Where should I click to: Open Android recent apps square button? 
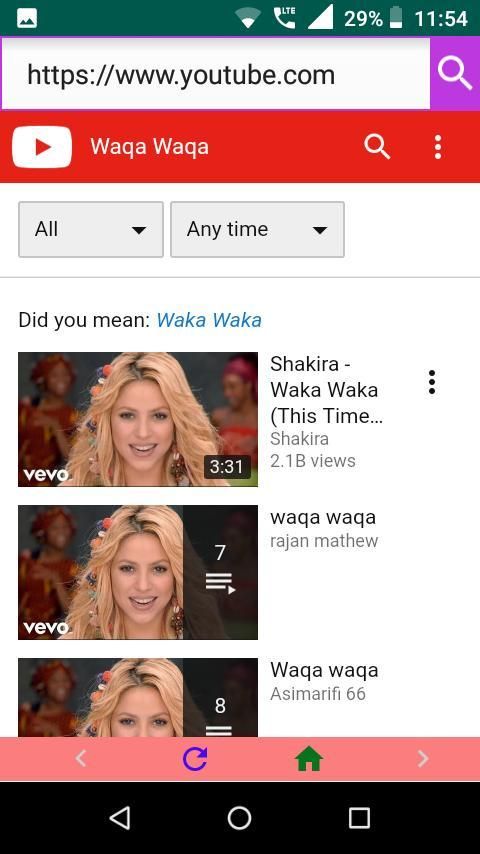[359, 818]
